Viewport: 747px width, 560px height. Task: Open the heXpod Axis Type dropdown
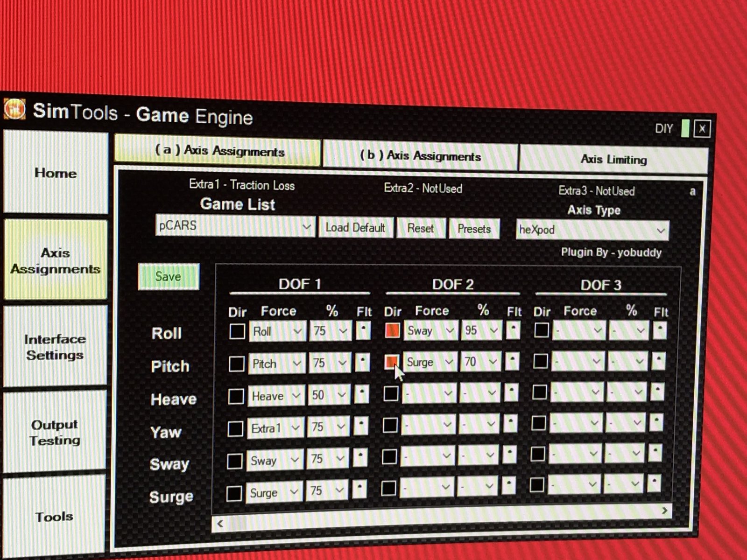(x=592, y=230)
